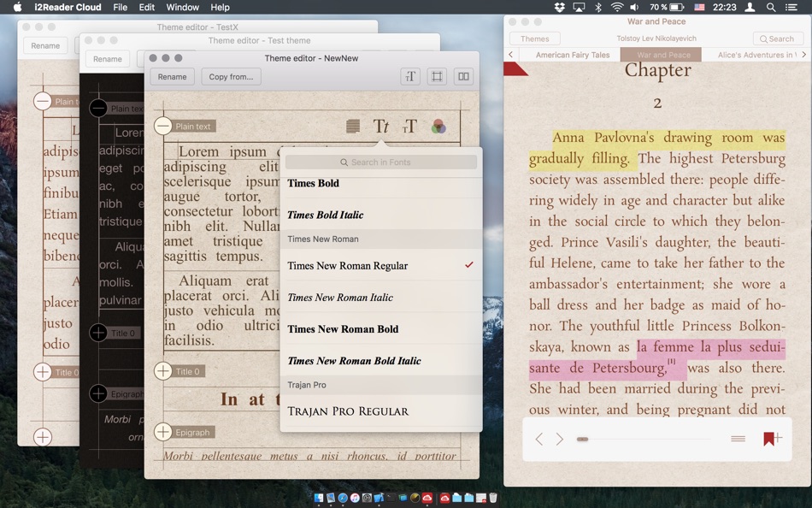812x508 pixels.
Task: Open the Notification Center icon
Action: pyautogui.click(x=791, y=7)
